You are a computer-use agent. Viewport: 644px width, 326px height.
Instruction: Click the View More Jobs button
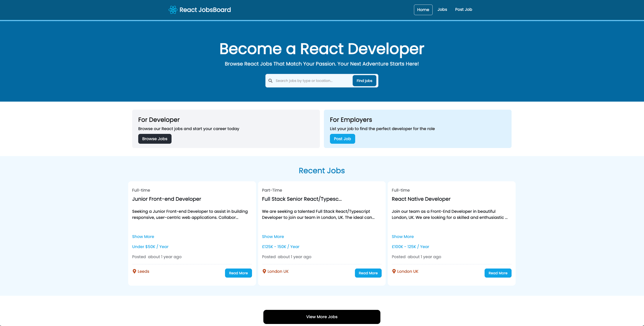point(322,317)
